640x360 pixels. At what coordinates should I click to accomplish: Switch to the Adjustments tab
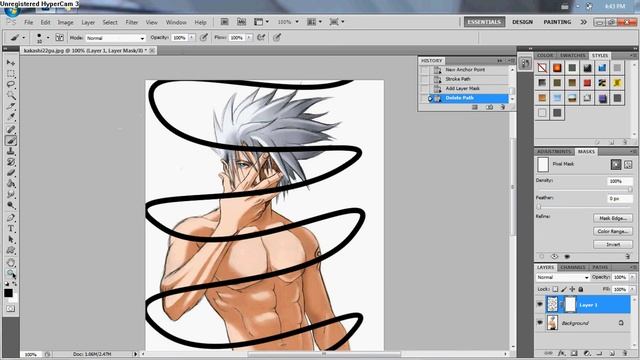pos(554,152)
